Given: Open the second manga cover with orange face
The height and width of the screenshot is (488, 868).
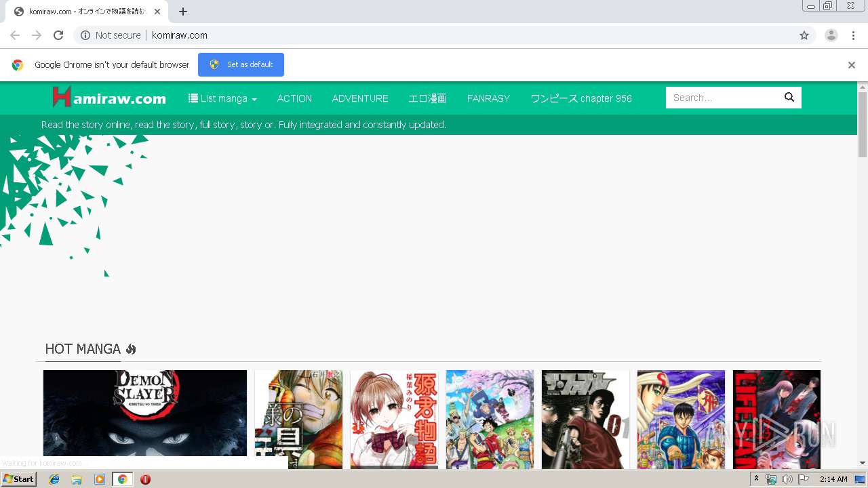Looking at the screenshot, I should tap(298, 419).
